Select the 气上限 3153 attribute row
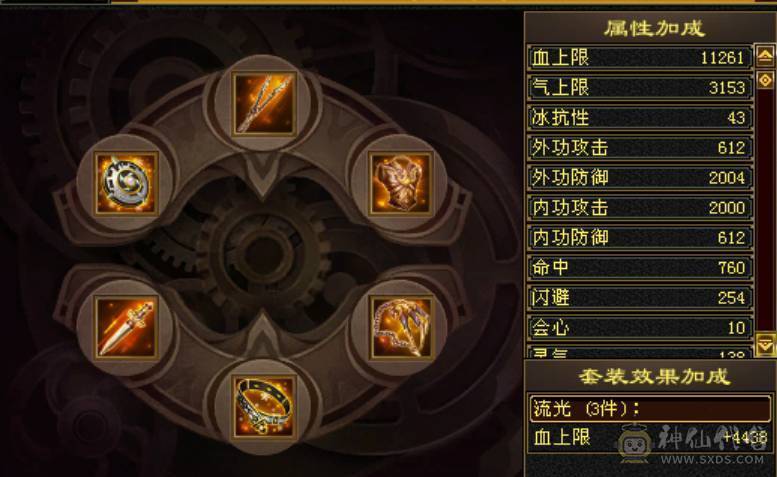Screen dimensions: 777x477 (640, 88)
